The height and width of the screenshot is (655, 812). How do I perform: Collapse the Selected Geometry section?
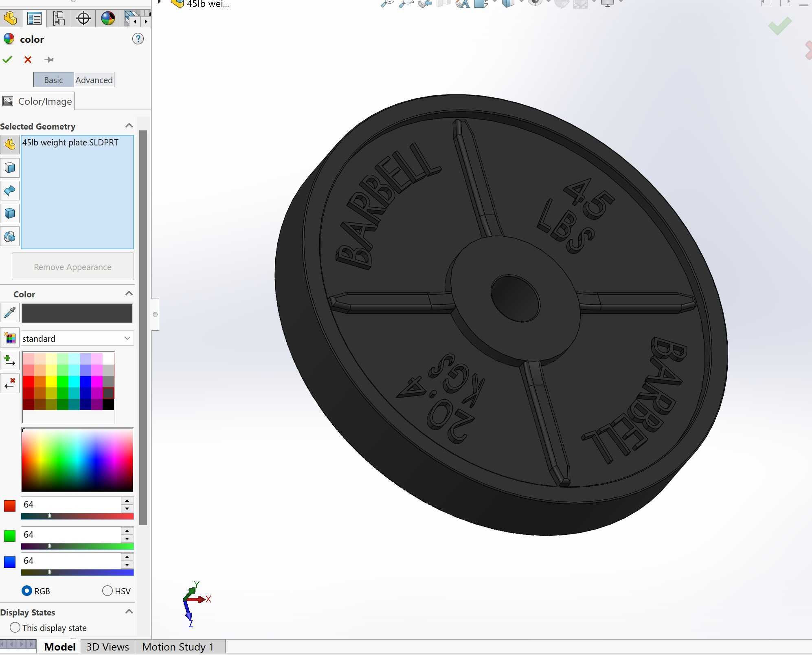tap(129, 126)
